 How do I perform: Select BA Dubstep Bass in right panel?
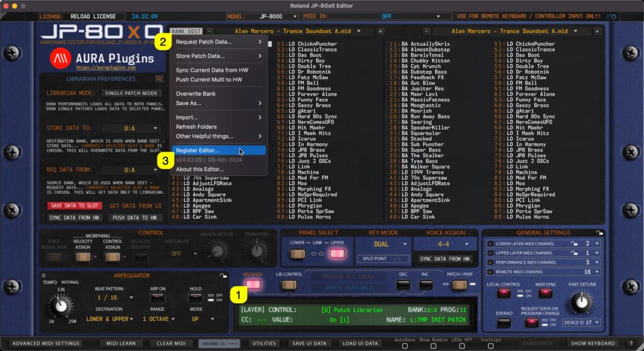[x=425, y=72]
